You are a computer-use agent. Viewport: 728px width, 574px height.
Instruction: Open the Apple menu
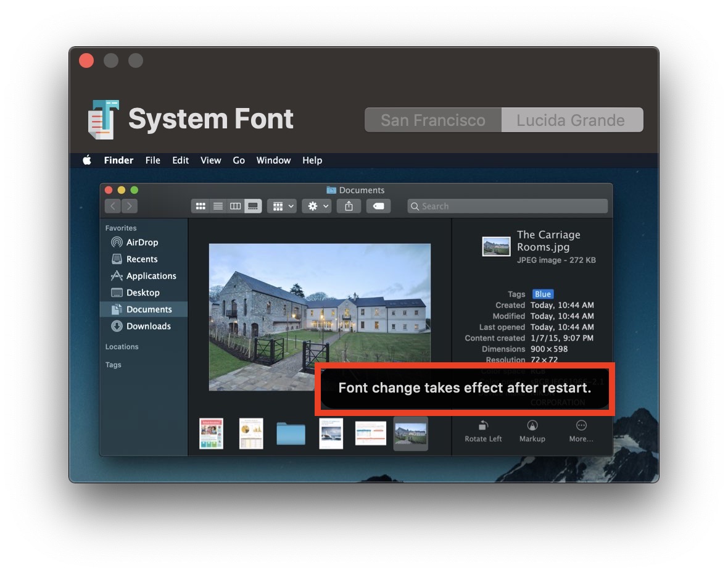tap(87, 160)
